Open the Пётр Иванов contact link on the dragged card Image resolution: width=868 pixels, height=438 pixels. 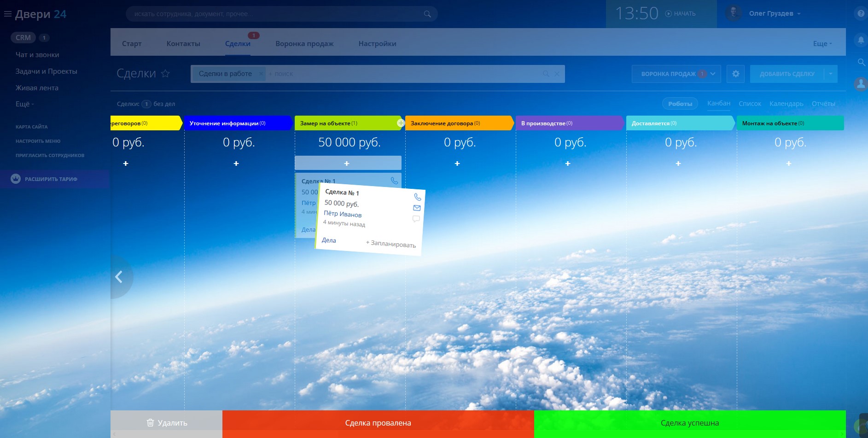point(343,214)
